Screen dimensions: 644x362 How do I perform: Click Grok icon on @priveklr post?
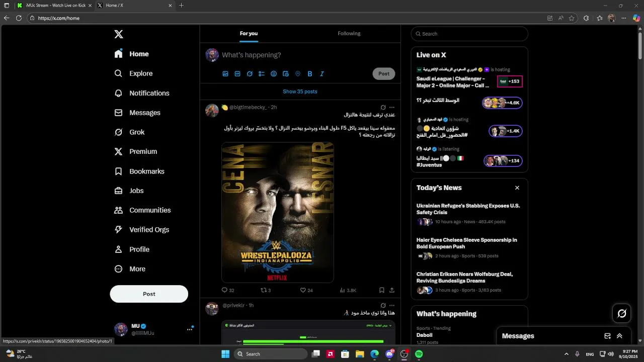383,305
